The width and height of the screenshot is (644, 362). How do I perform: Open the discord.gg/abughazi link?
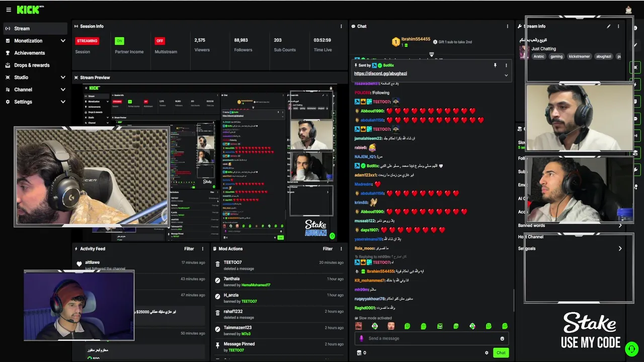[x=380, y=73]
